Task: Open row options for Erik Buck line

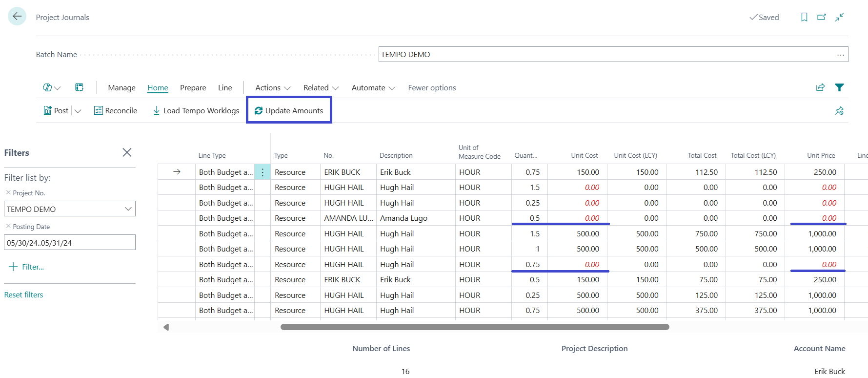Action: (262, 172)
